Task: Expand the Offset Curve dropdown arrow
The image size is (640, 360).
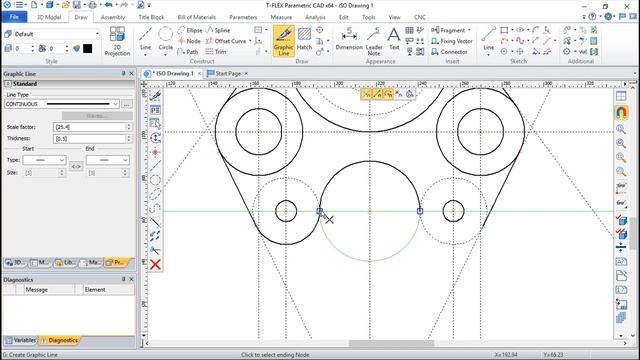Action: coord(250,41)
